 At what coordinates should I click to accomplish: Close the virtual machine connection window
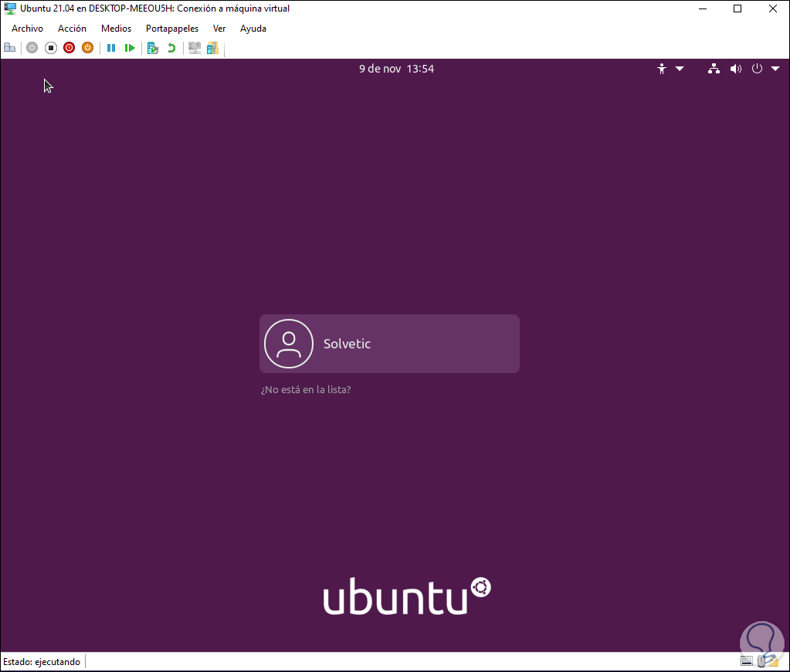point(773,8)
